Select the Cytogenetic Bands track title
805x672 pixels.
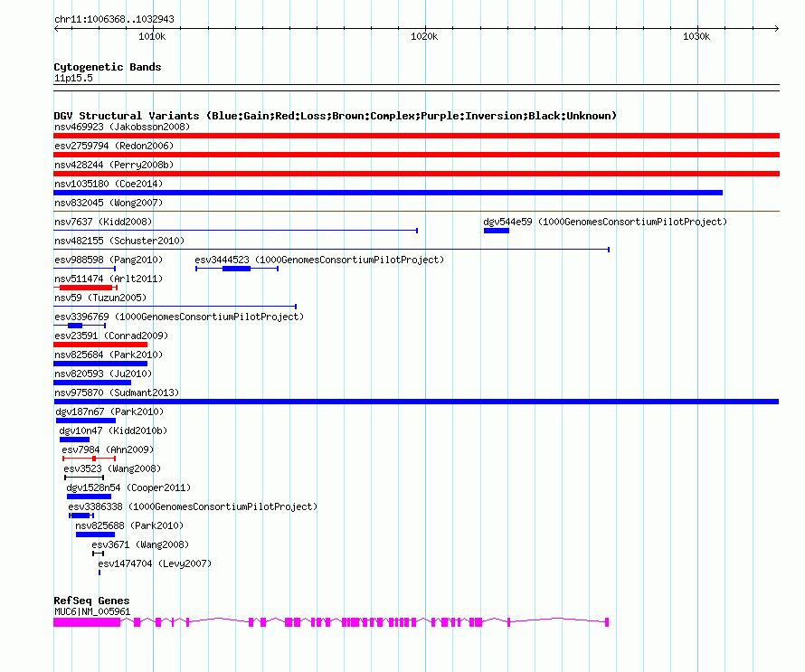click(x=108, y=67)
